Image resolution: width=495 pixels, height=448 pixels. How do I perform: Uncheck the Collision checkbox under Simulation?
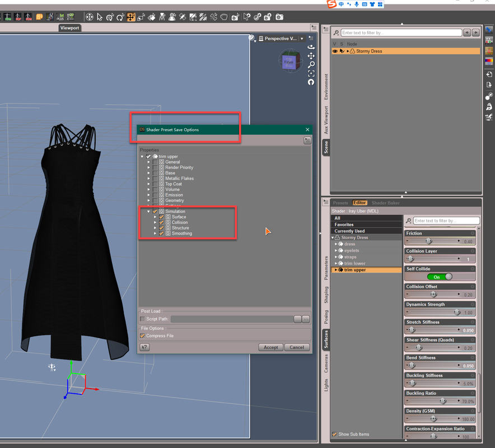[x=162, y=222]
